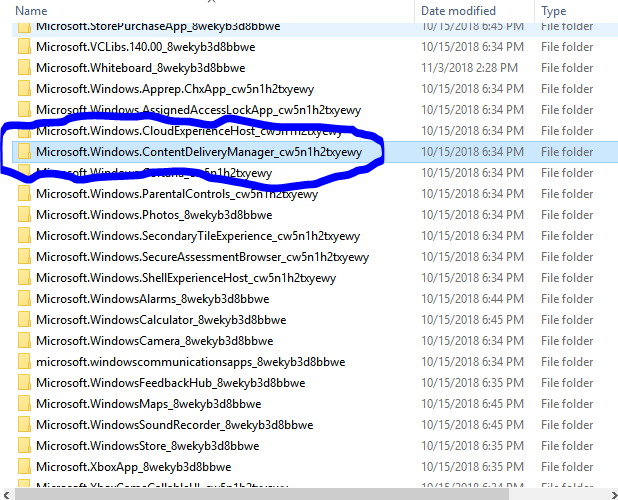Select folder icon of Microsoft.VCLibs.140.00 row
The height and width of the screenshot is (500, 618).
(x=24, y=46)
